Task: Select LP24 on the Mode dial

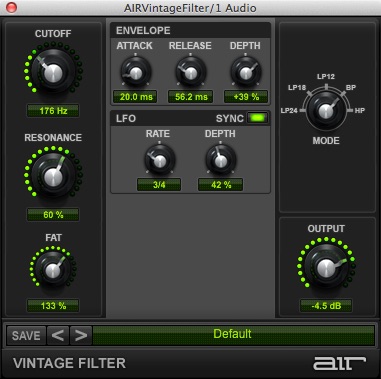Action: click(x=289, y=111)
